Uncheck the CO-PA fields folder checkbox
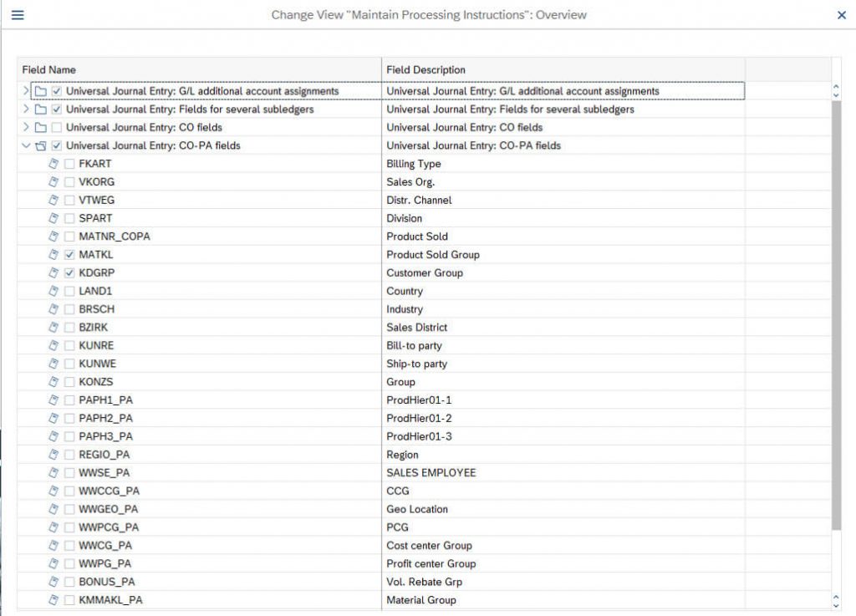Image resolution: width=856 pixels, height=616 pixels. click(56, 145)
